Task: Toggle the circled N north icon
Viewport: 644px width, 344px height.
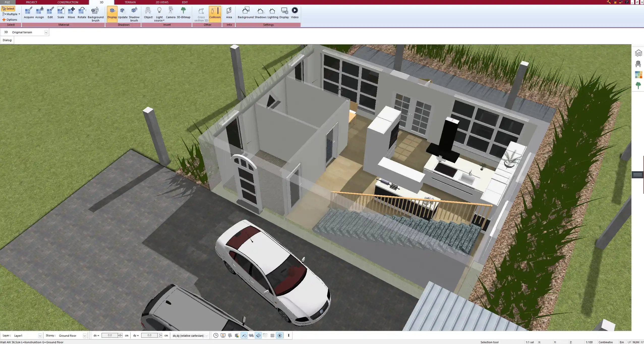Action: [279, 335]
